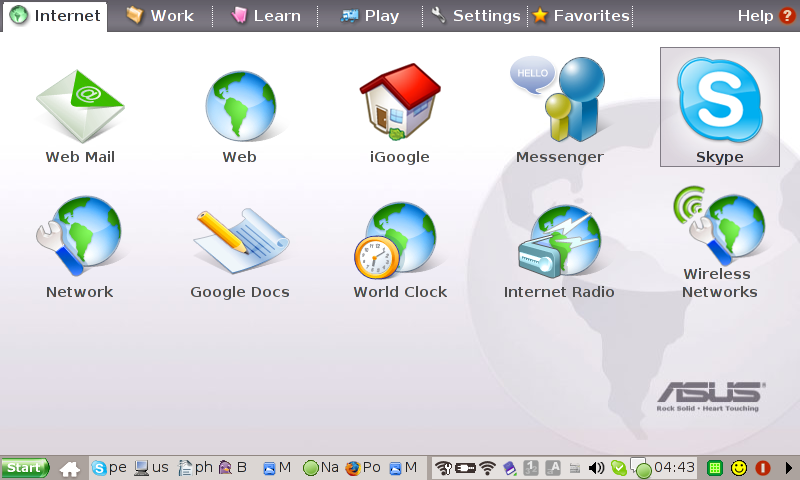This screenshot has height=480, width=800.
Task: Click the volume speaker tray icon
Action: tap(596, 468)
